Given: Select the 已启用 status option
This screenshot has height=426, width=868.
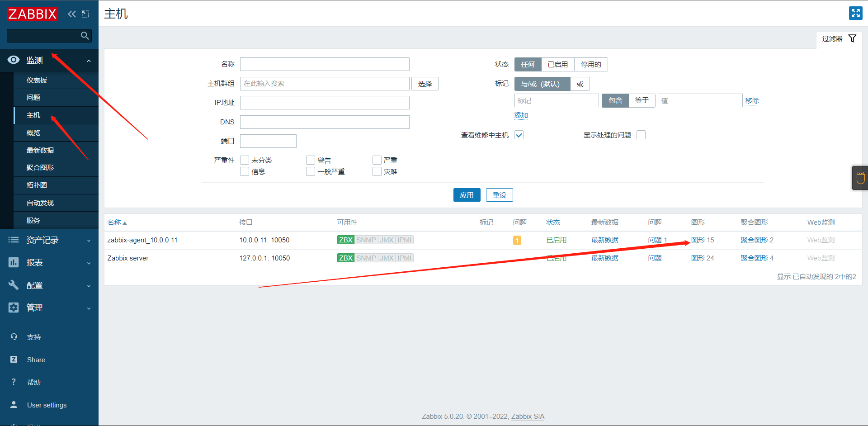Looking at the screenshot, I should coord(558,65).
